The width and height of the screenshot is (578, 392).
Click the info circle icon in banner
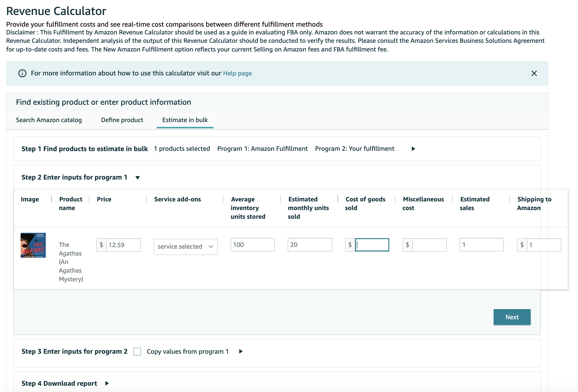[22, 73]
